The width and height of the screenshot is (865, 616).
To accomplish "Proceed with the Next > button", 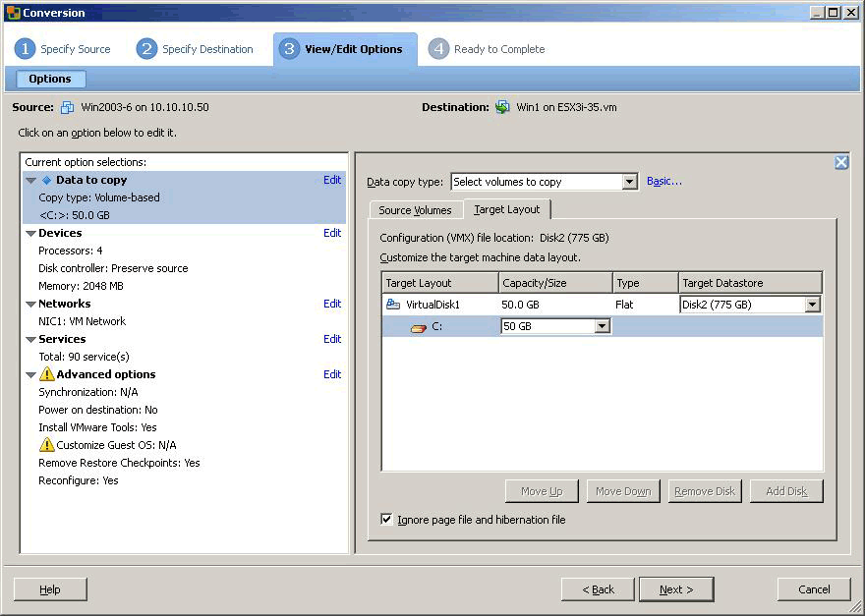I will click(676, 589).
